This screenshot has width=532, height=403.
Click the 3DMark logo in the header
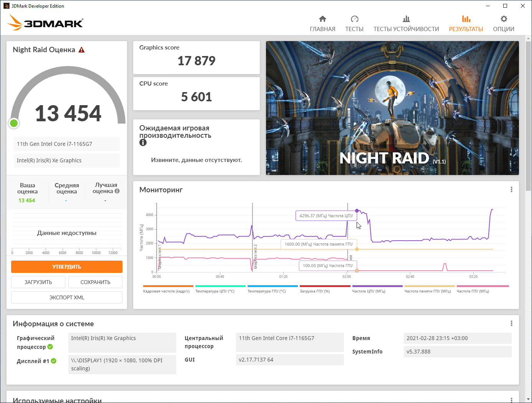click(45, 22)
